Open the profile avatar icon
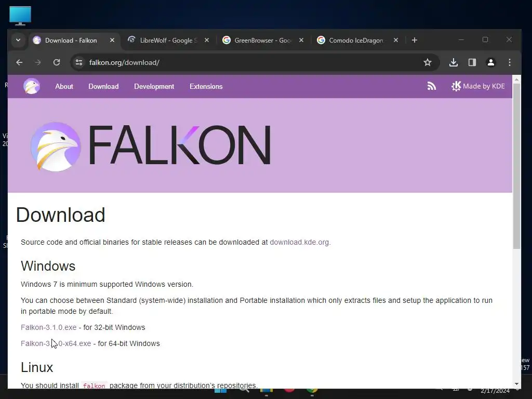This screenshot has height=399, width=532. [x=490, y=62]
